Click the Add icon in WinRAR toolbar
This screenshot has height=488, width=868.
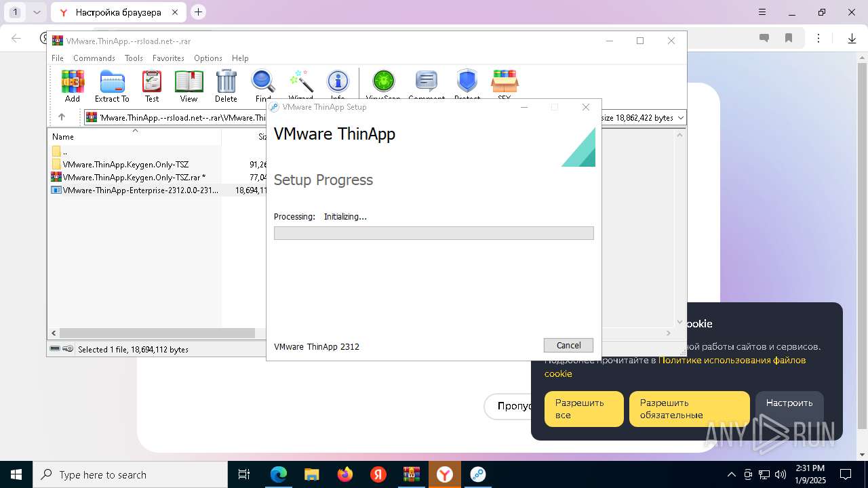pos(73,86)
